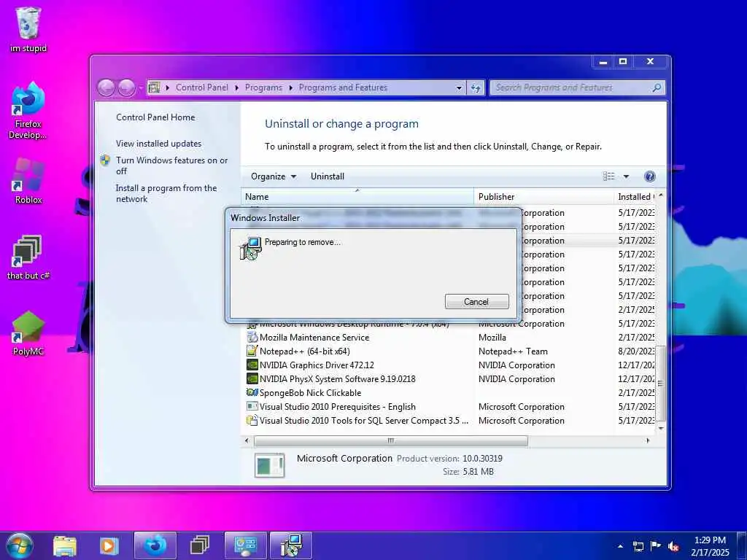Viewport: 747px width, 560px height.
Task: Click the NVIDIA Graphics Driver icon
Action: point(252,365)
